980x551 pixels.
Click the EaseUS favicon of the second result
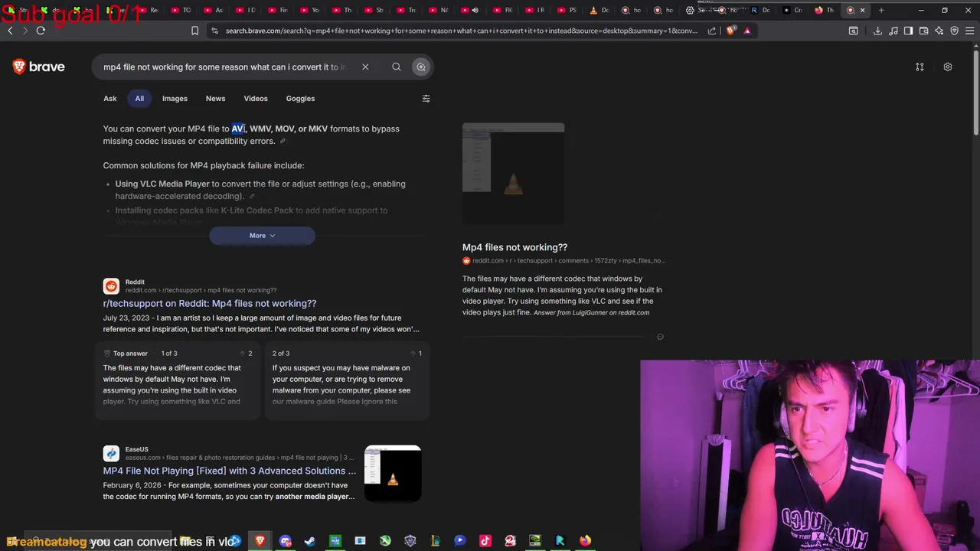click(111, 453)
